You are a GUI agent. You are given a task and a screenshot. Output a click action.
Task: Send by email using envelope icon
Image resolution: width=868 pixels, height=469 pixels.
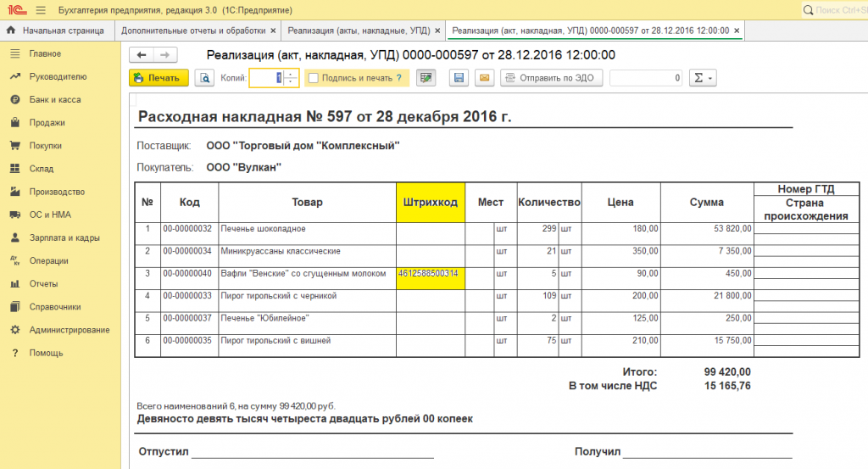pos(484,78)
